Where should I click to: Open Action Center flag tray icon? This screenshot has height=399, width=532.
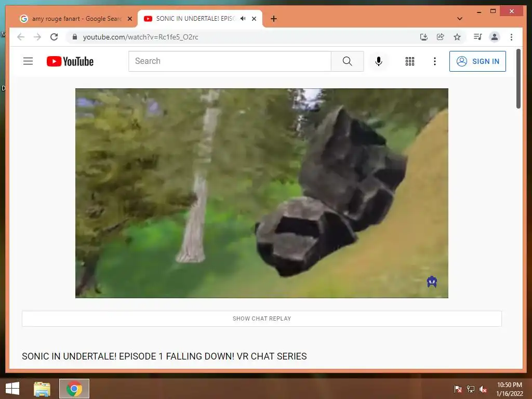pos(458,389)
